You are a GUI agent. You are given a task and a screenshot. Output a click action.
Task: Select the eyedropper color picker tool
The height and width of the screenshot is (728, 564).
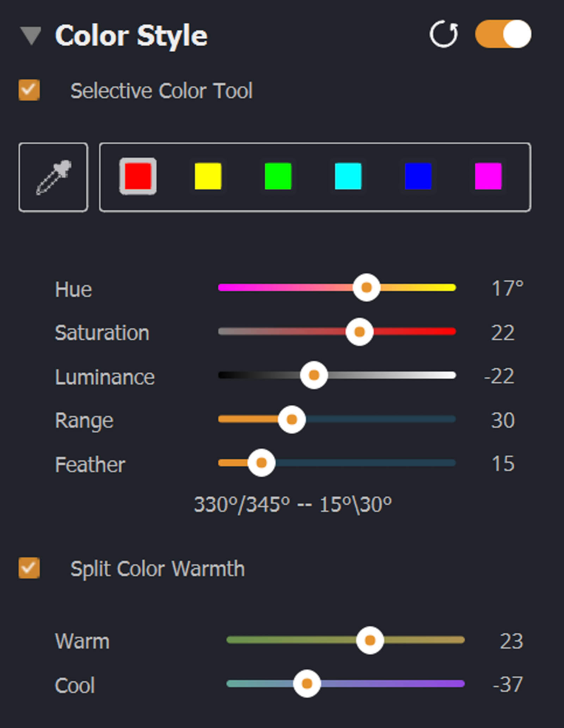pos(53,177)
